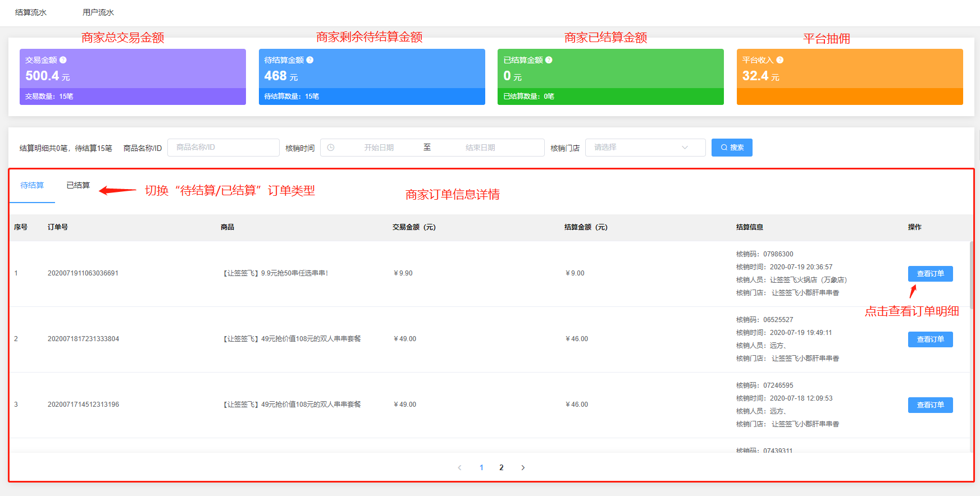Focus the 商品名称/ID input field

coord(224,148)
